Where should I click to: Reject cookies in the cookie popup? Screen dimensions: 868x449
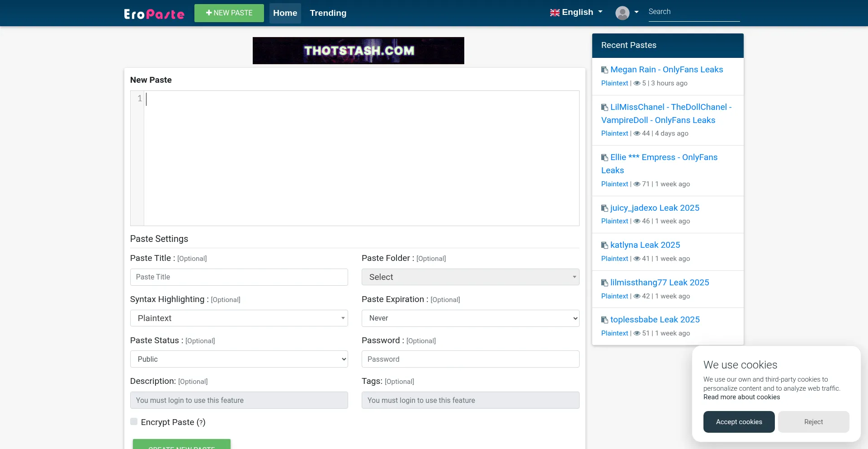pyautogui.click(x=813, y=422)
